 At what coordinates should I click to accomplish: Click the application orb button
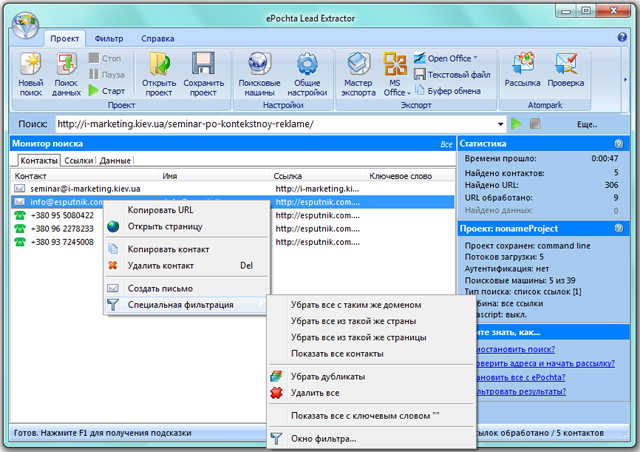click(25, 25)
